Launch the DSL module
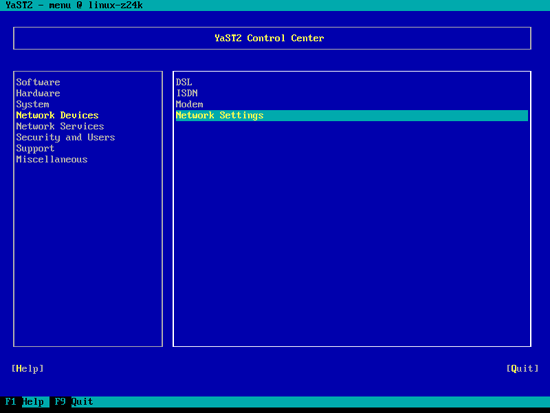Viewport: 550px width, 413px height. point(184,82)
